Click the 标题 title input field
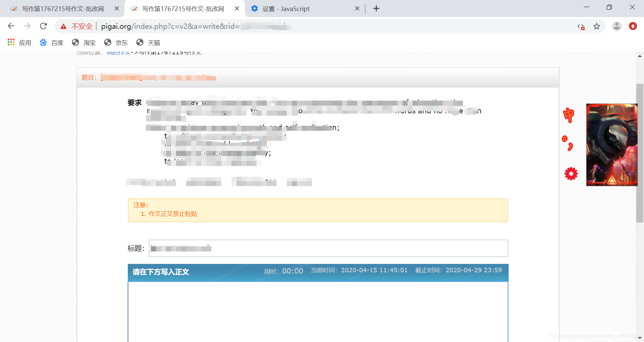The height and width of the screenshot is (342, 644). (328, 248)
